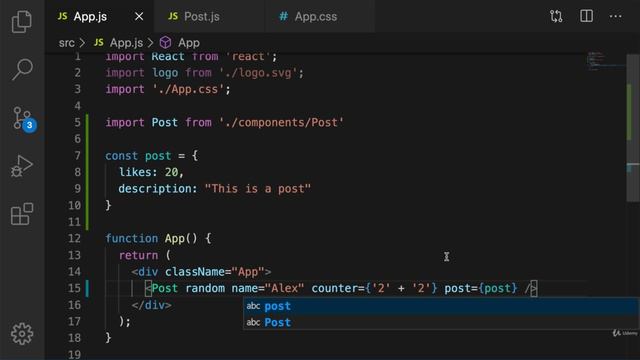The height and width of the screenshot is (360, 640).
Task: Switch to the App.js tab
Action: 100,16
